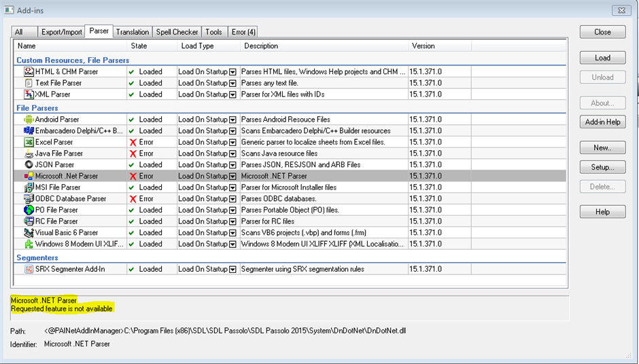
Task: Open the Tools tab
Action: [213, 32]
